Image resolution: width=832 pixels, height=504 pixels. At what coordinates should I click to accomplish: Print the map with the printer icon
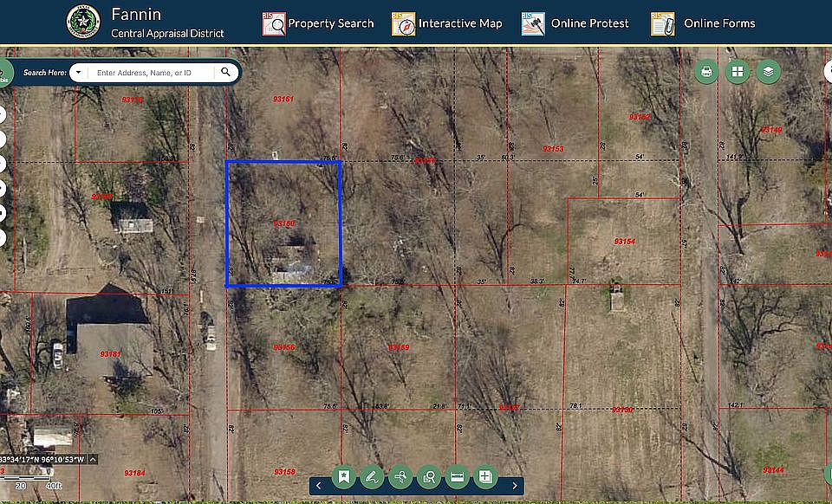pos(706,72)
